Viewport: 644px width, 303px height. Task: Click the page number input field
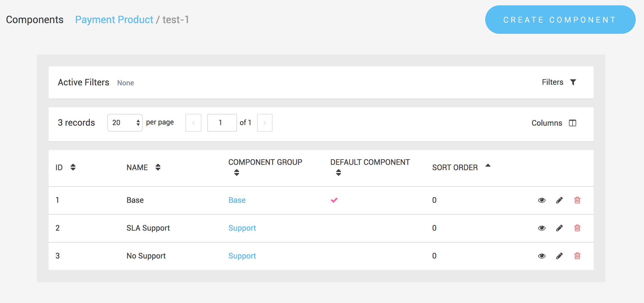coord(222,122)
